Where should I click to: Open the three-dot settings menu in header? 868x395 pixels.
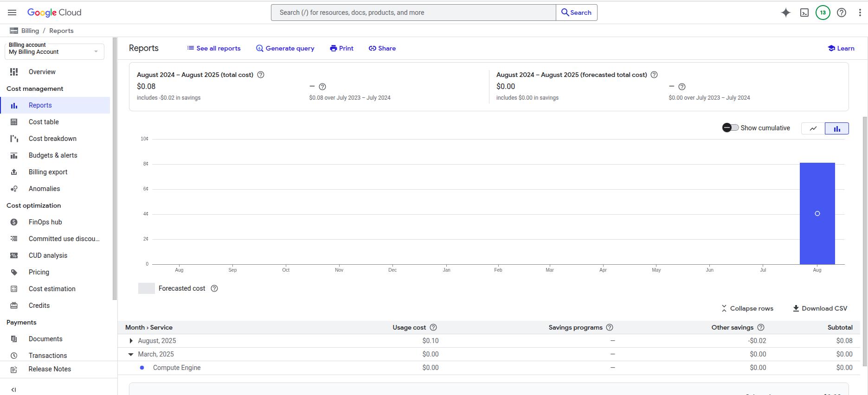(860, 13)
